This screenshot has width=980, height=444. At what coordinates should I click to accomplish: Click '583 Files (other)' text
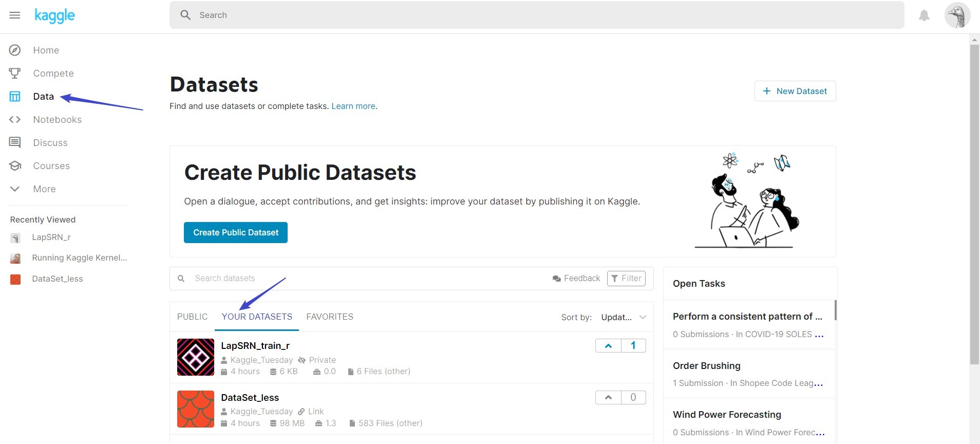click(390, 423)
